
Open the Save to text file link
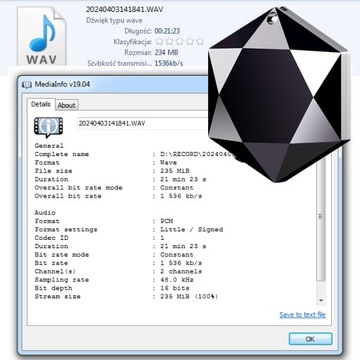(302, 315)
